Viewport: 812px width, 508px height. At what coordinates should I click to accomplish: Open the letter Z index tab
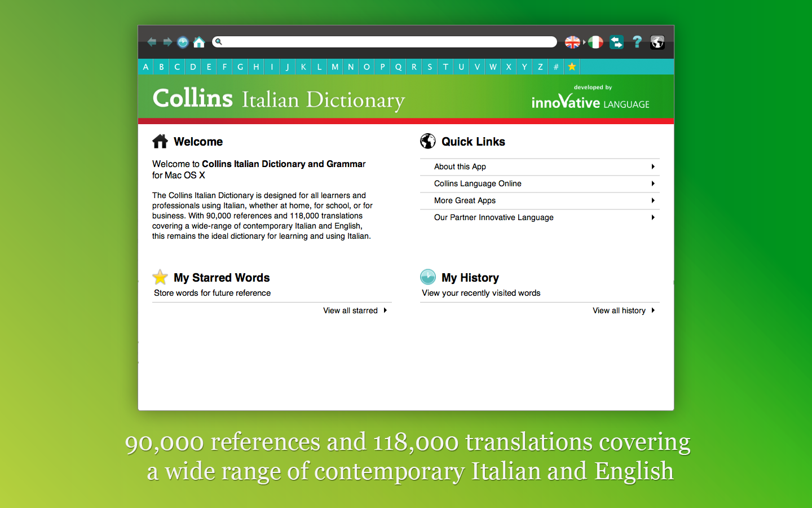coord(540,67)
